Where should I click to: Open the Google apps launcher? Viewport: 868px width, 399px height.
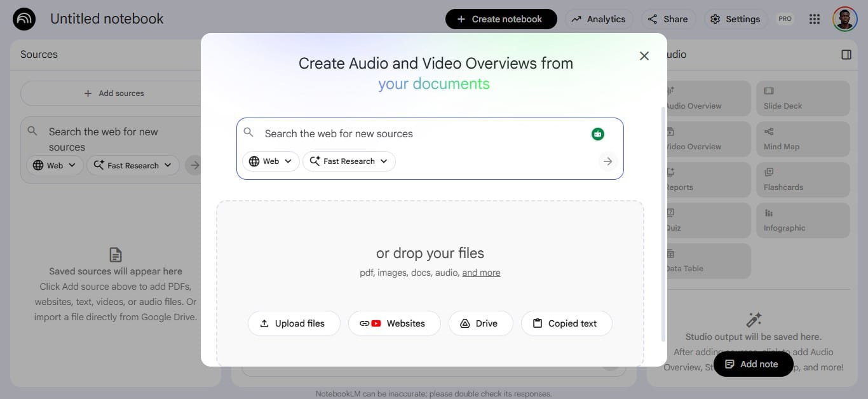coord(814,18)
